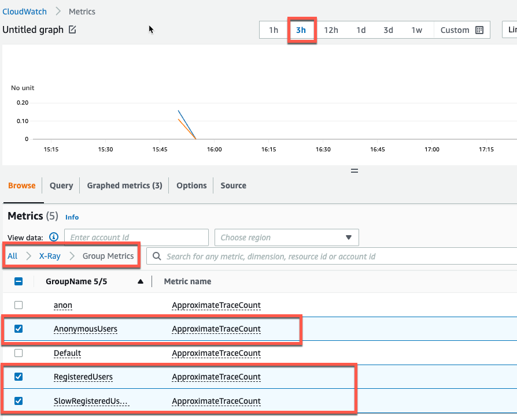Viewport: 517px width, 420px height.
Task: Open the Metrics Info link
Action: click(x=72, y=217)
